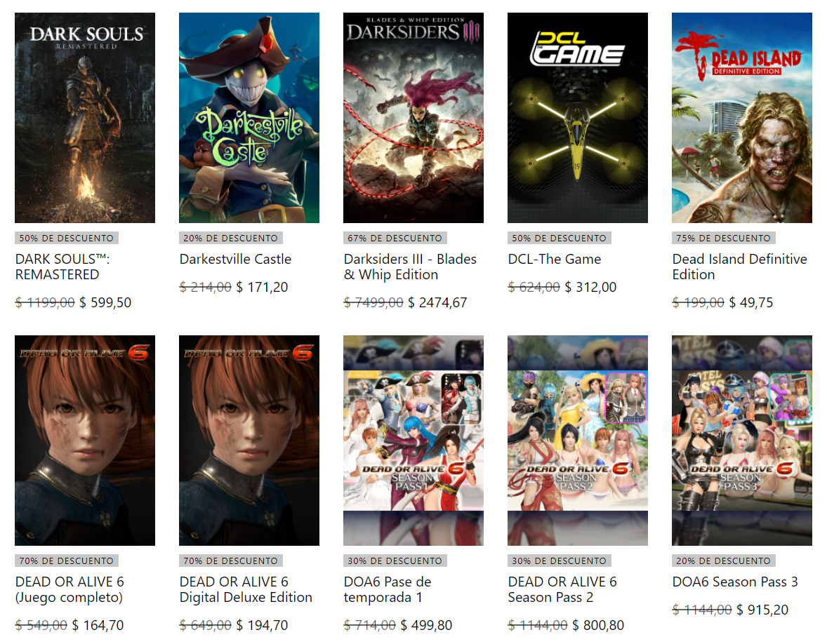Click the 75% DE DESCUENTO badge on Dead Island

tap(723, 239)
